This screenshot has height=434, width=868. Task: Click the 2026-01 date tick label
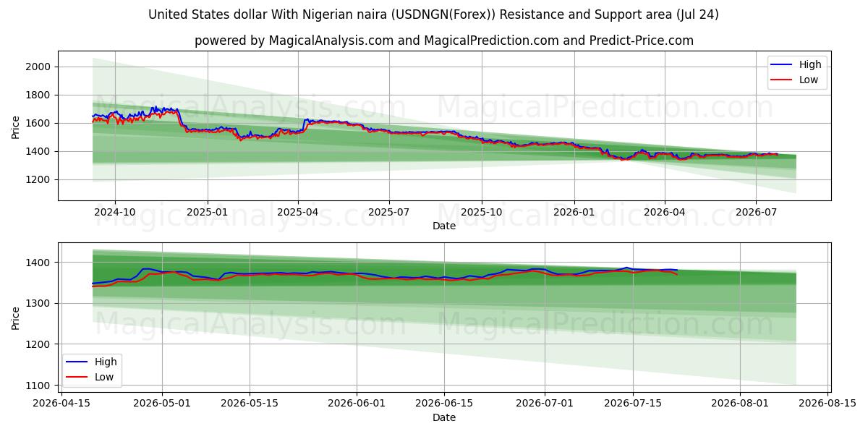pyautogui.click(x=574, y=212)
